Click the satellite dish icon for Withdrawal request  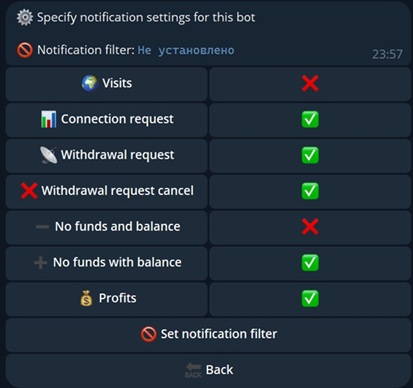point(49,155)
